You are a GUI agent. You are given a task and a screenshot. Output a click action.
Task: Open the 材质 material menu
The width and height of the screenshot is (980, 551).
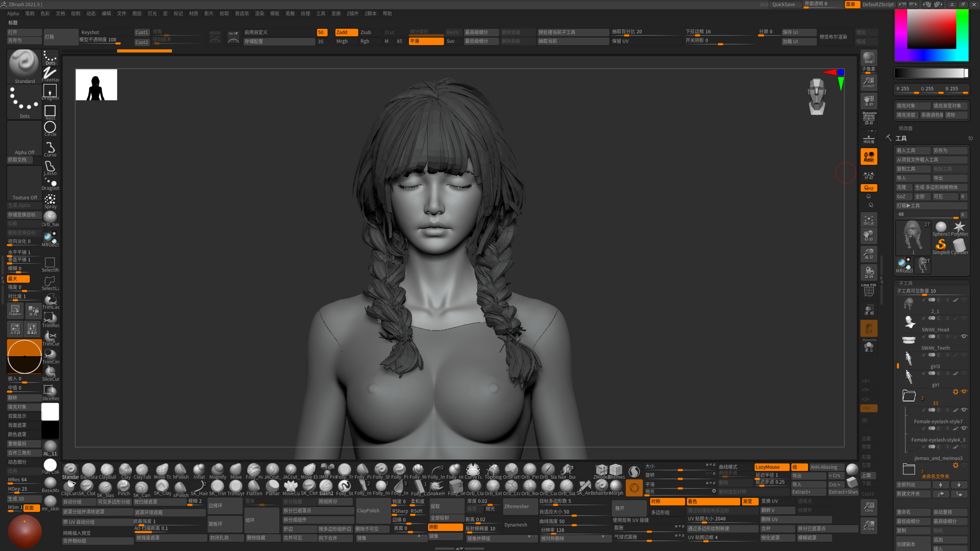coord(194,13)
